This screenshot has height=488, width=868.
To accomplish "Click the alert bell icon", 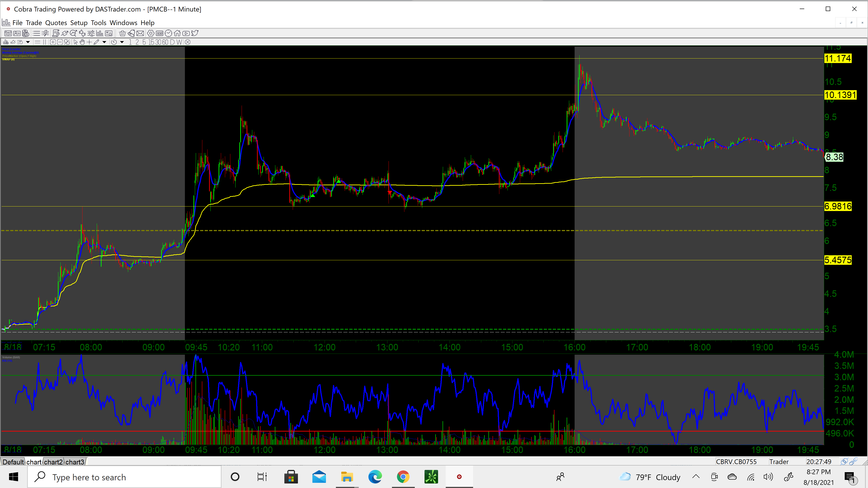I will pos(131,33).
